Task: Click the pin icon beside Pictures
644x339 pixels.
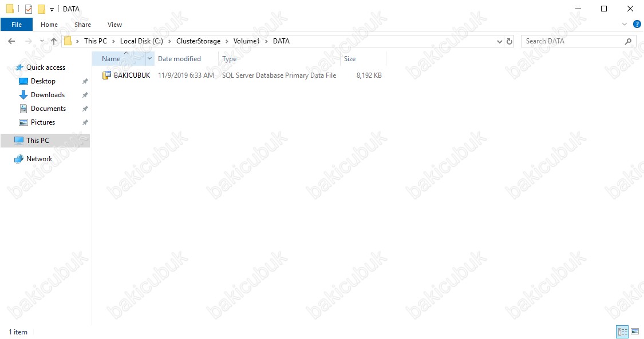Action: [85, 122]
